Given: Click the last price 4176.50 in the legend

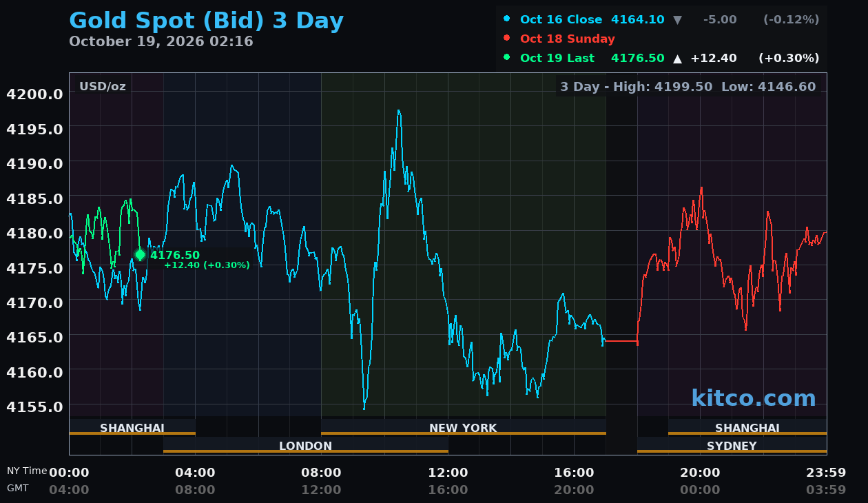Looking at the screenshot, I should 638,58.
